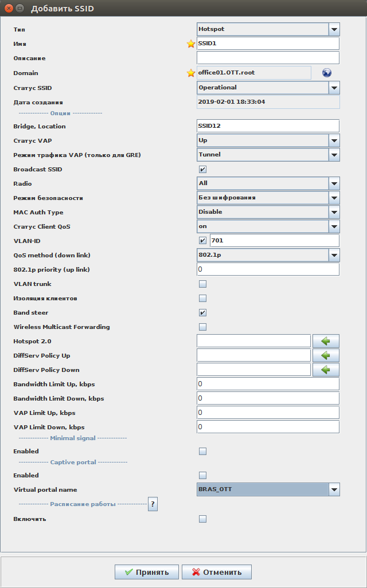Close the Add SSID dialog window

tap(9, 9)
